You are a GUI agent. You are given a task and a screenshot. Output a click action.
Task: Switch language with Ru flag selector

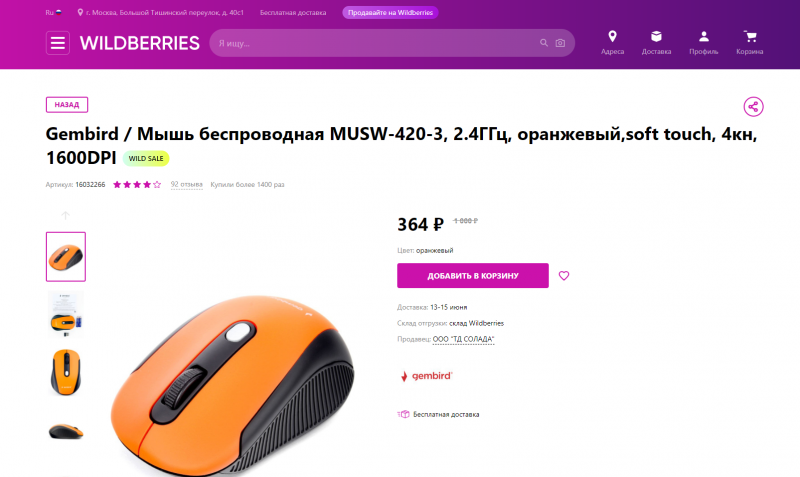tap(54, 12)
